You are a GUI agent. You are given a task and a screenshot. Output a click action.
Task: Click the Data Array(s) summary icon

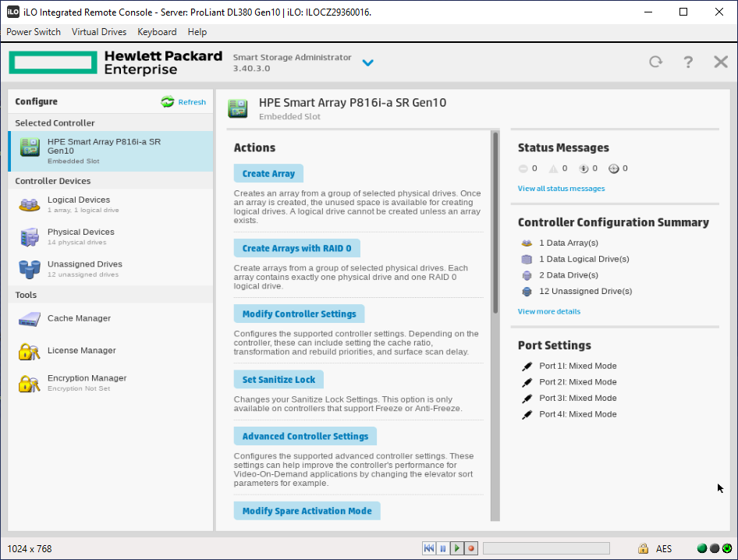pos(527,243)
